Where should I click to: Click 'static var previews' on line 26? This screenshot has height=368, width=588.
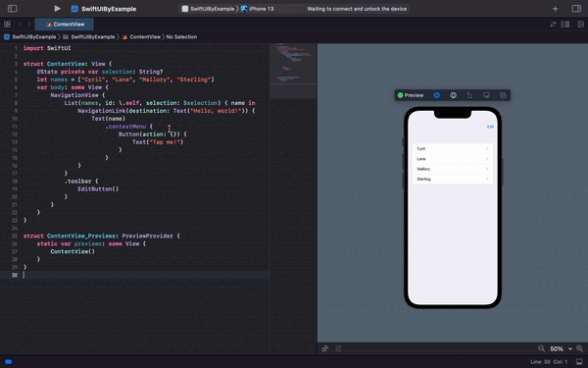[91, 243]
